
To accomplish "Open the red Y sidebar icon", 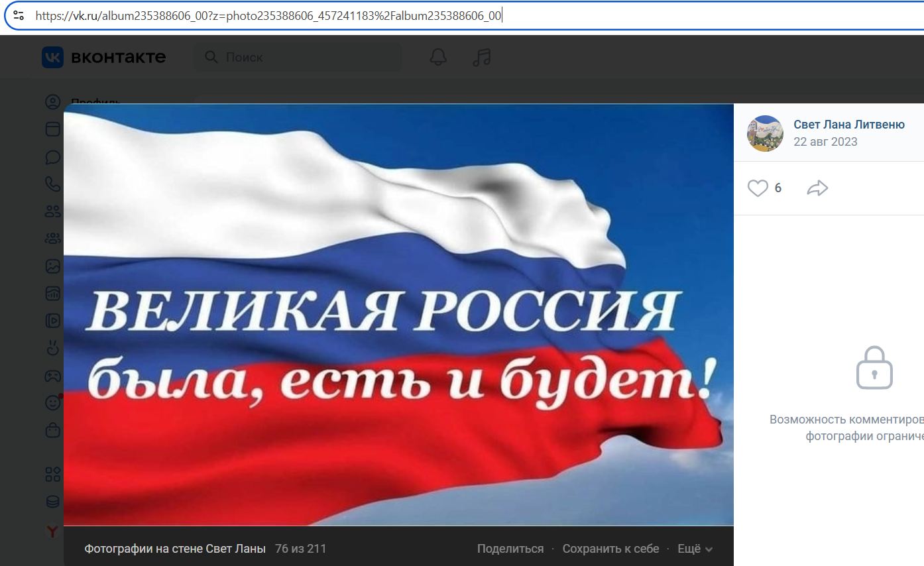I will click(52, 531).
